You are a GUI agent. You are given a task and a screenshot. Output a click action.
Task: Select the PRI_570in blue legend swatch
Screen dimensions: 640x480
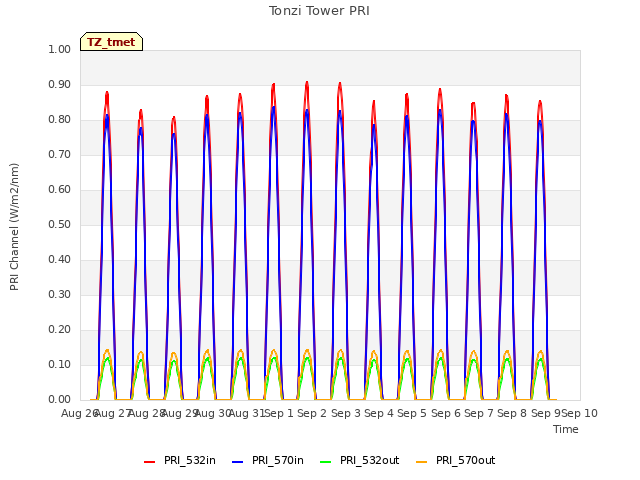point(238,462)
